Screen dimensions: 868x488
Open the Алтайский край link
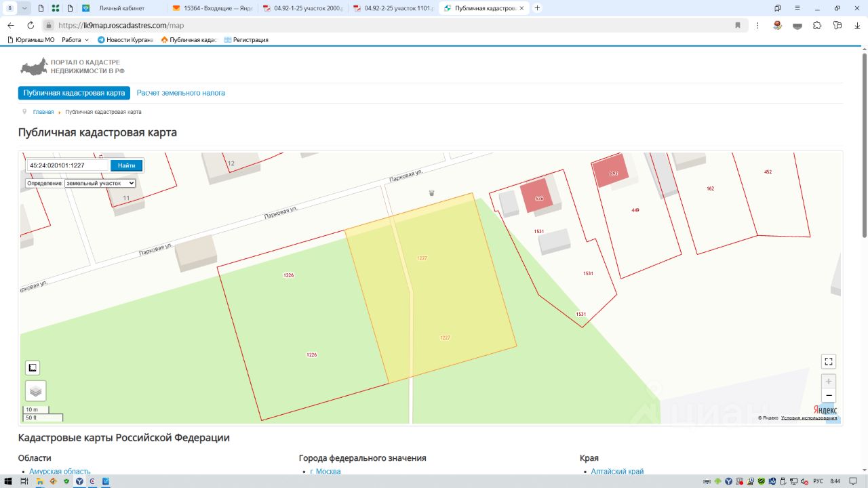click(617, 472)
